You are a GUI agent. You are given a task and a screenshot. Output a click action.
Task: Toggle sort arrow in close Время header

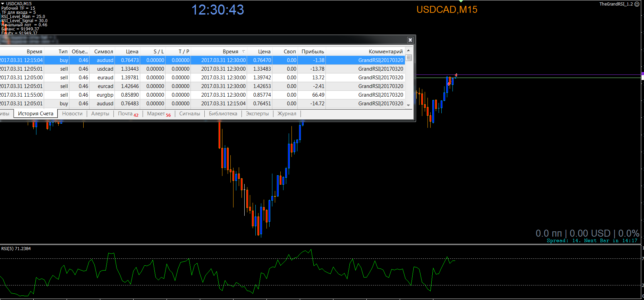point(244,51)
